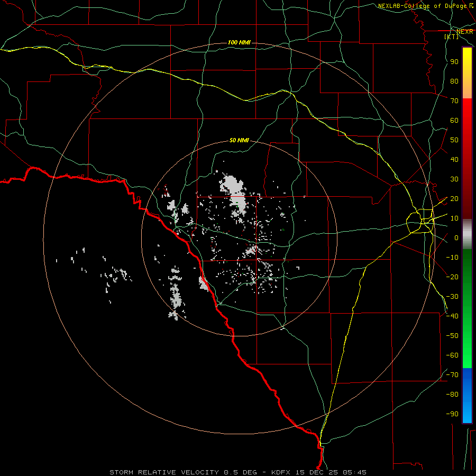Click the -50 value on the velocity scale
Screen dimensions: 476x476
452,335
